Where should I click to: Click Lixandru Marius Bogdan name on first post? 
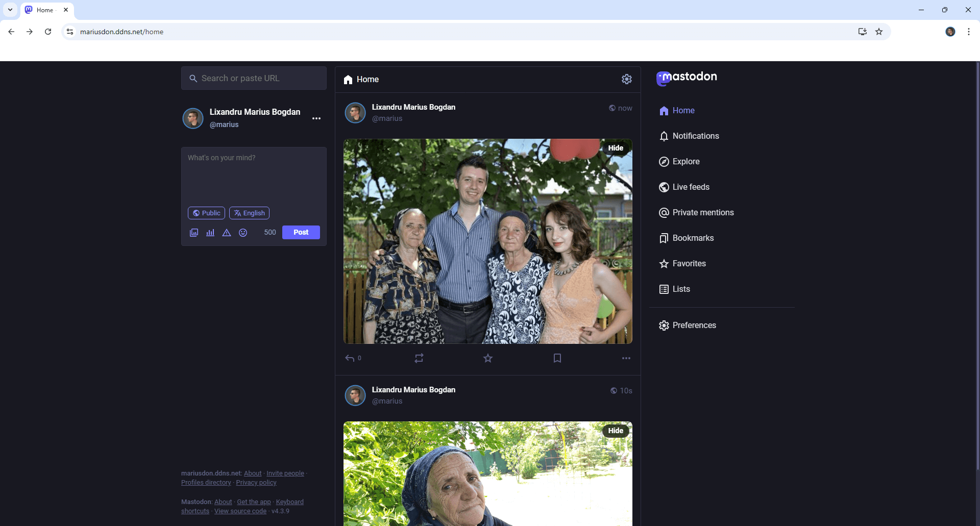[x=413, y=107]
